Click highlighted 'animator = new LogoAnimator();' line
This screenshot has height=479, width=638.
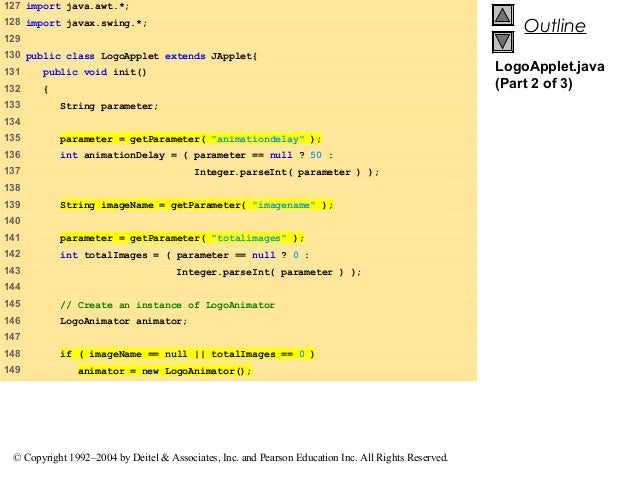point(165,371)
